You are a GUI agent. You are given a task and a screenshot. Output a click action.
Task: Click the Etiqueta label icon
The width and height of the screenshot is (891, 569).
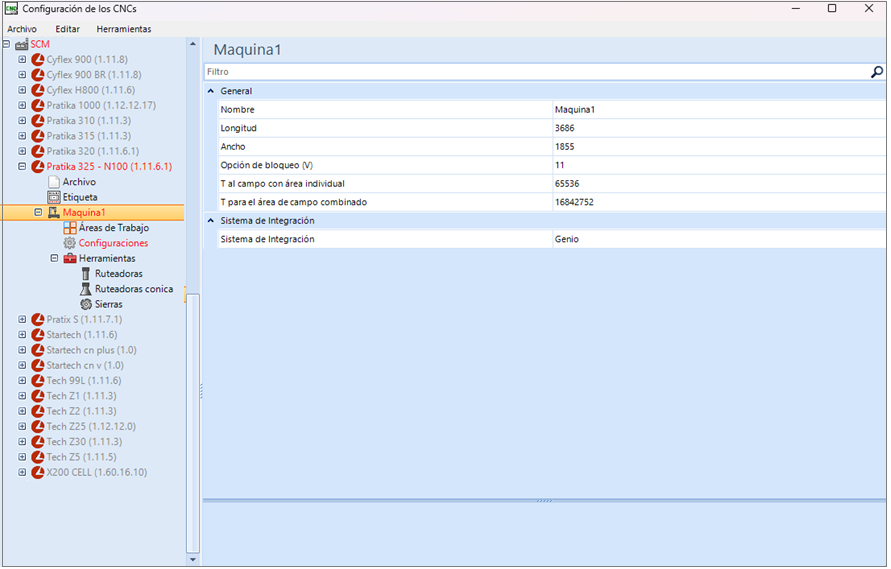54,197
